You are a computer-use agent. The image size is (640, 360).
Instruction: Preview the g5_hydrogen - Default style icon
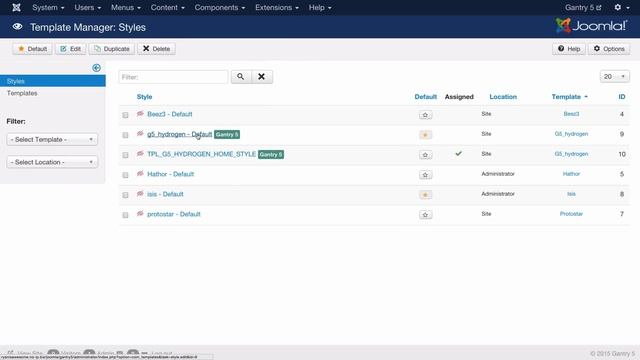pyautogui.click(x=140, y=134)
